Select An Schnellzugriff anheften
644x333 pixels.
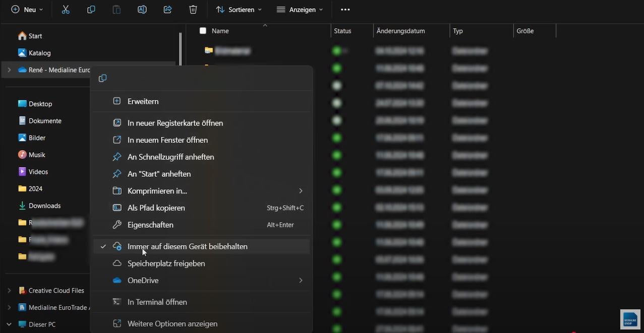click(202, 157)
